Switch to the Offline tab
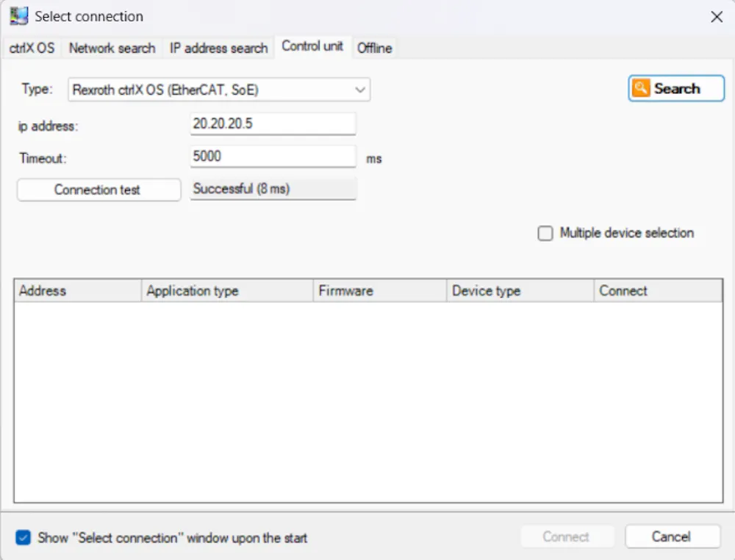The height and width of the screenshot is (560, 735). point(375,49)
